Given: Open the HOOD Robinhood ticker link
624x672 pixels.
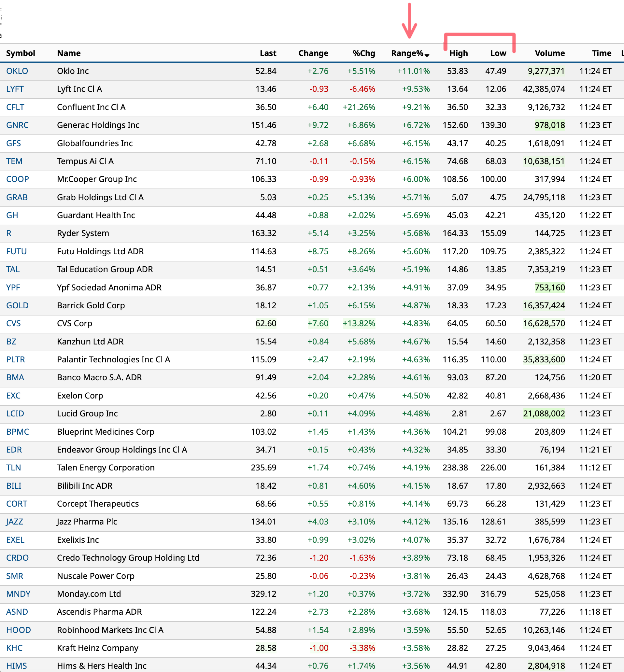Looking at the screenshot, I should point(18,630).
